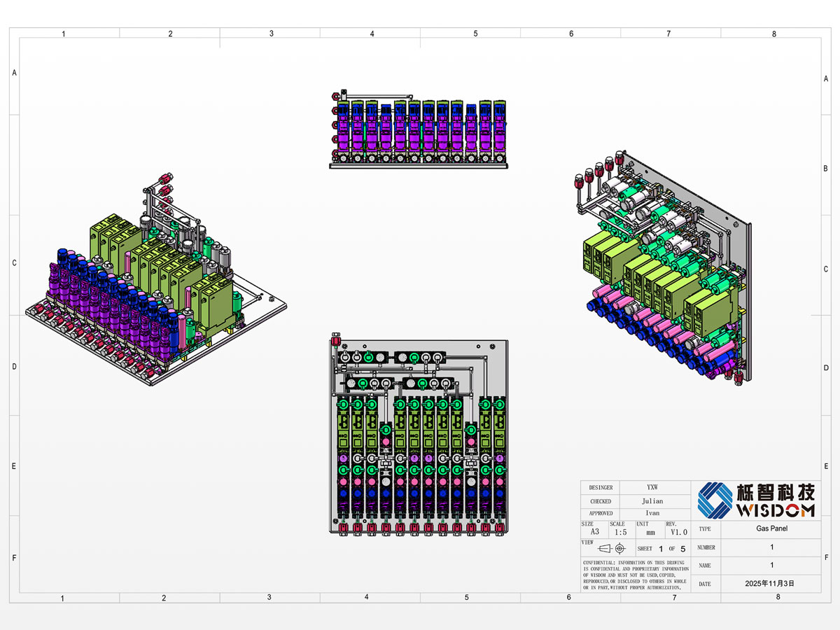840x630 pixels.
Task: Click the unit mm cell
Action: pos(650,532)
